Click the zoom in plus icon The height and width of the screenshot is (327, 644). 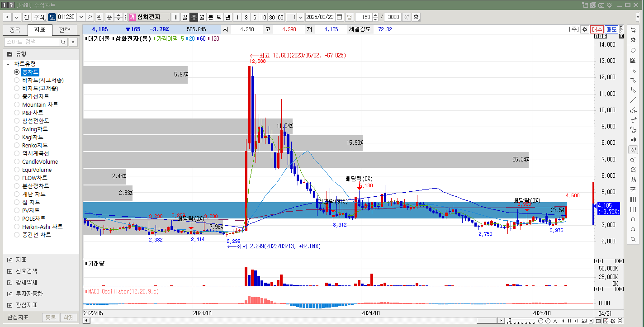(x=548, y=321)
